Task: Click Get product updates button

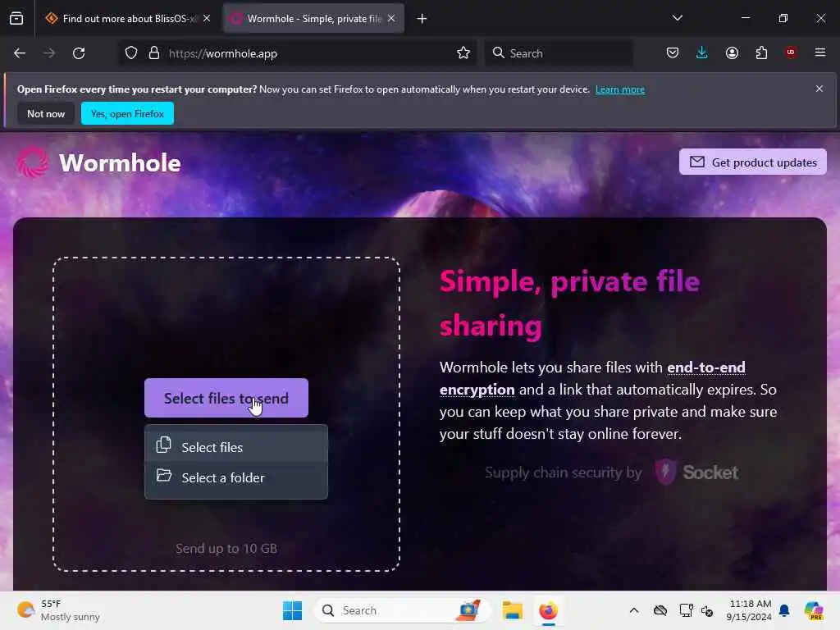Action: click(x=753, y=162)
